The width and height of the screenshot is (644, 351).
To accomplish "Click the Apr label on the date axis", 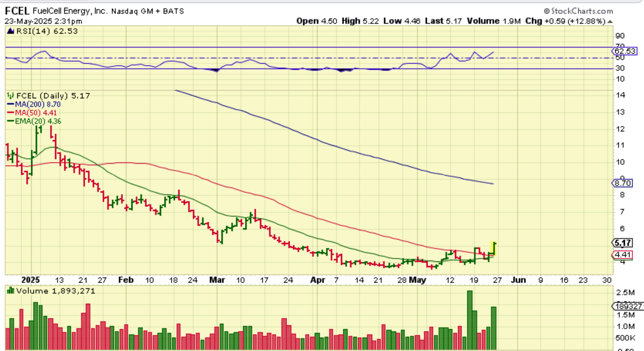I will pos(317,280).
